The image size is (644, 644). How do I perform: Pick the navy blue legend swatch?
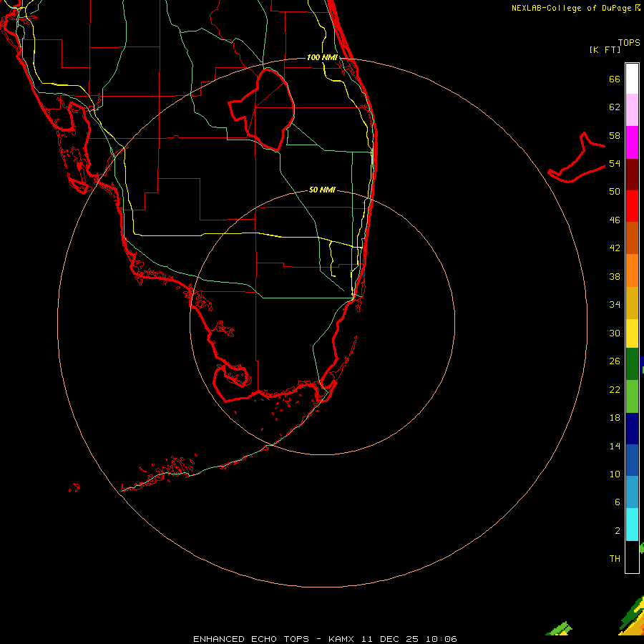pos(632,429)
